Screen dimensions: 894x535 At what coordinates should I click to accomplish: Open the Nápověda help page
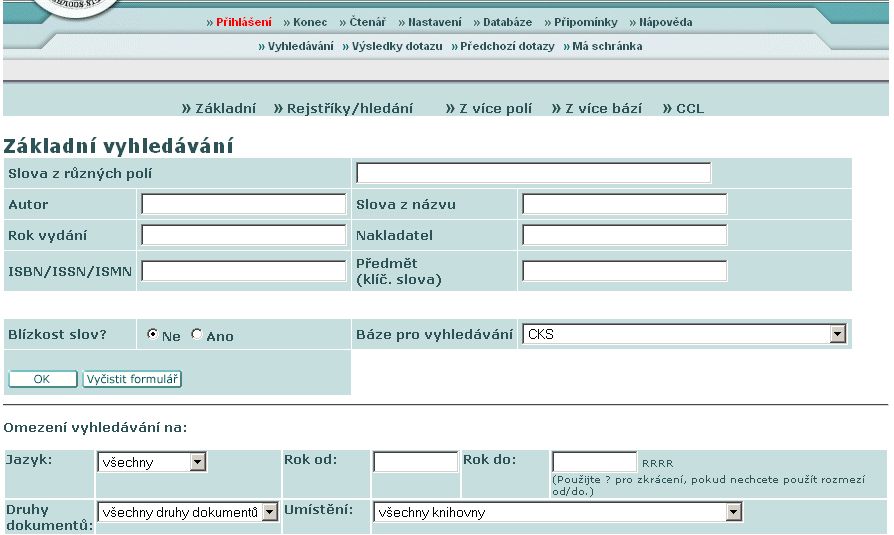(666, 22)
